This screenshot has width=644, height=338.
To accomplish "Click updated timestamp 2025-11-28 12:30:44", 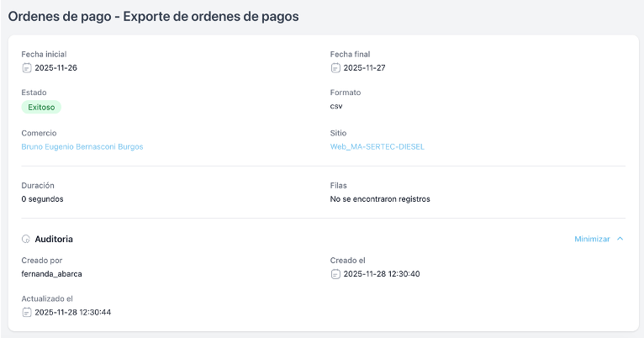I will tap(72, 312).
